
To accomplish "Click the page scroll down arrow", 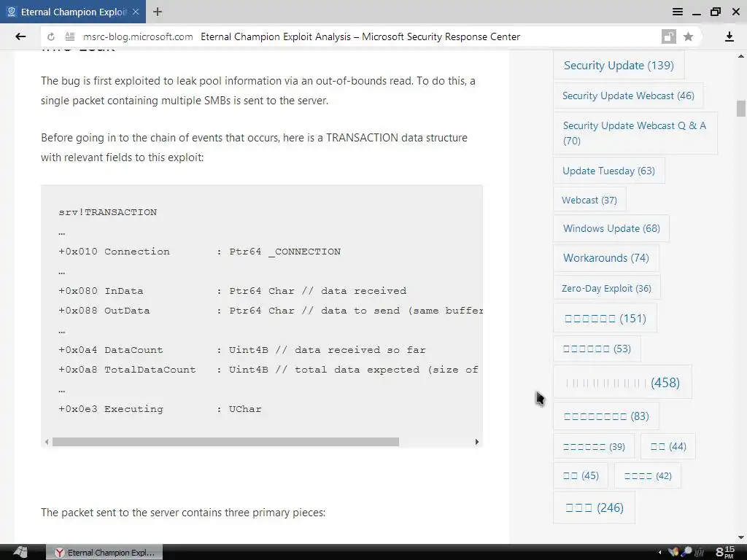I will tap(741, 537).
